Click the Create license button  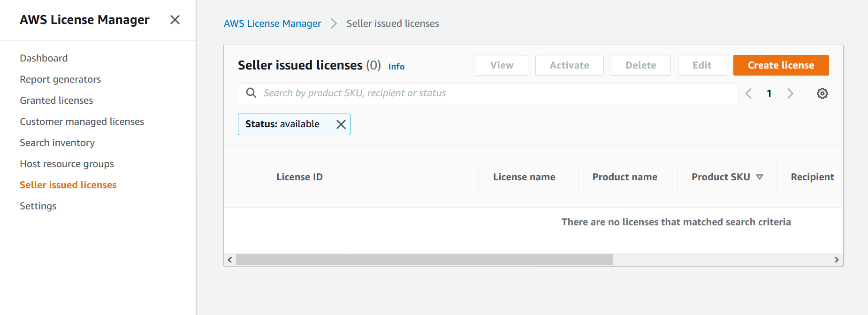point(781,65)
